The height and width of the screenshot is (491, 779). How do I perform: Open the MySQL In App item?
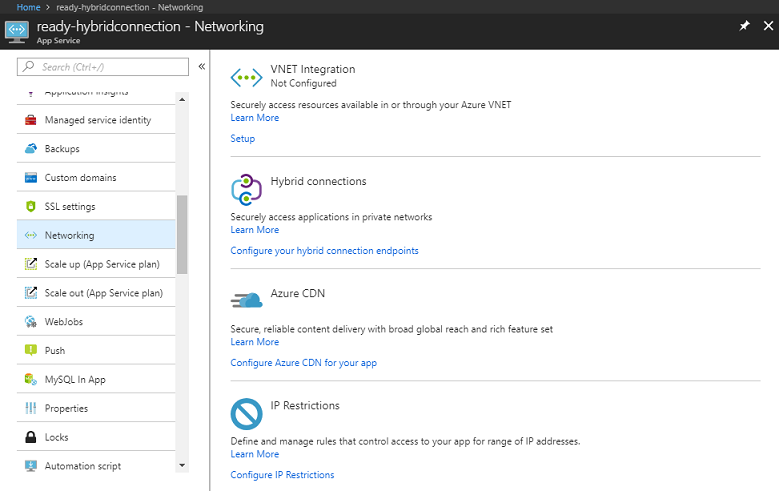click(96, 379)
